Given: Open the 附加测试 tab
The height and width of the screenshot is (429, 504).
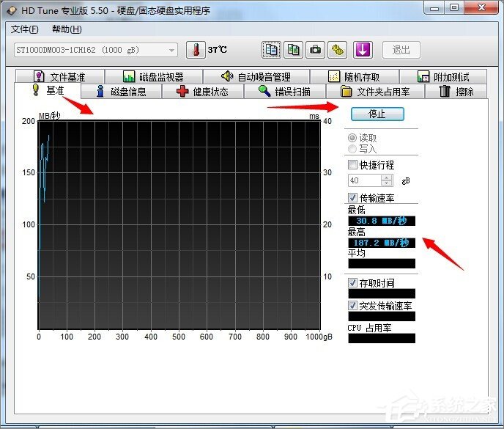Looking at the screenshot, I should coord(443,76).
